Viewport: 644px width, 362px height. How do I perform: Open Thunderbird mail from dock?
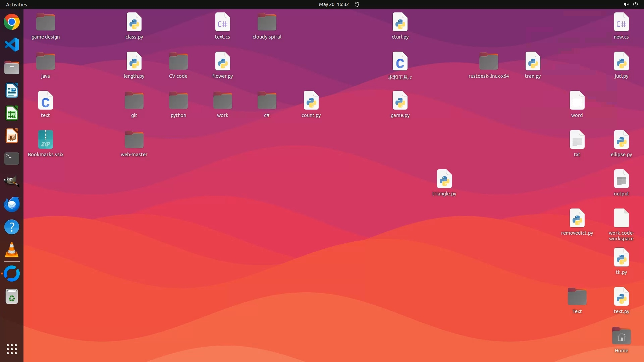(x=12, y=204)
